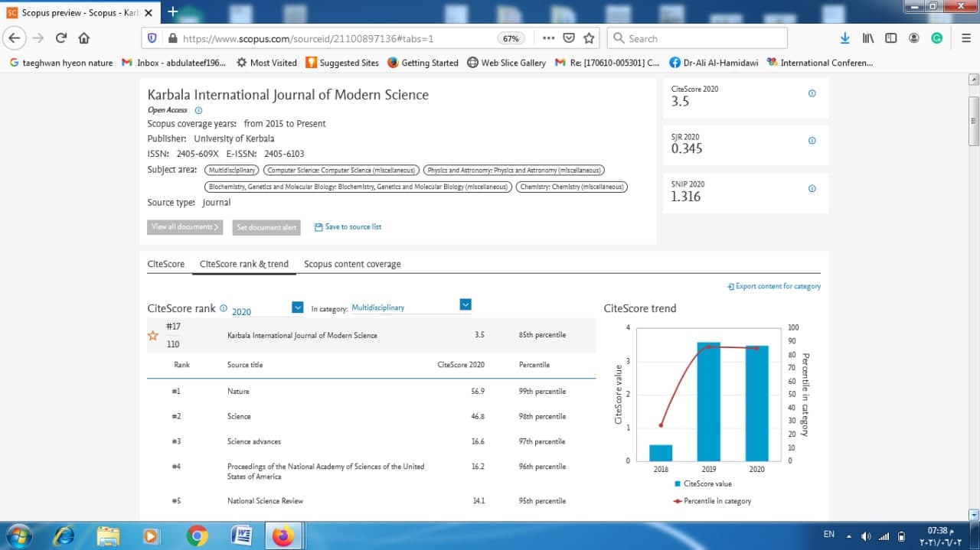
Task: Click the Firefox reload page icon
Action: coord(61,38)
